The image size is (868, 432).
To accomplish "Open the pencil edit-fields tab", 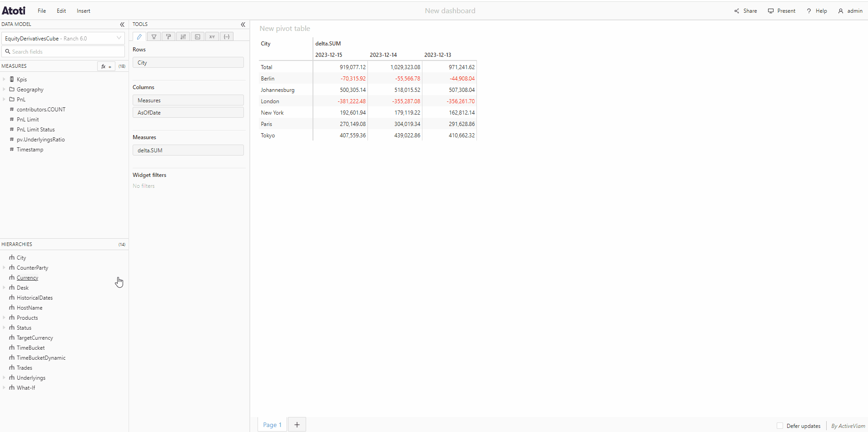I will click(x=139, y=37).
